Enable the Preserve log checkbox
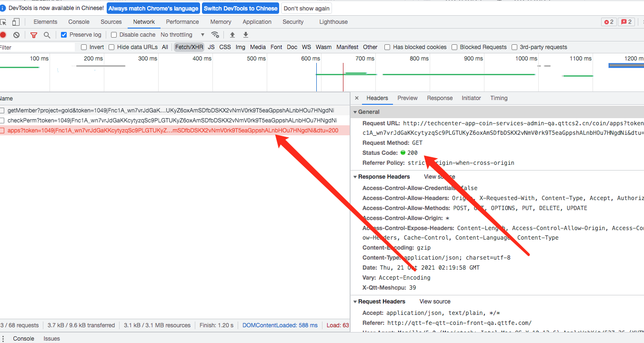The image size is (644, 343). point(64,35)
